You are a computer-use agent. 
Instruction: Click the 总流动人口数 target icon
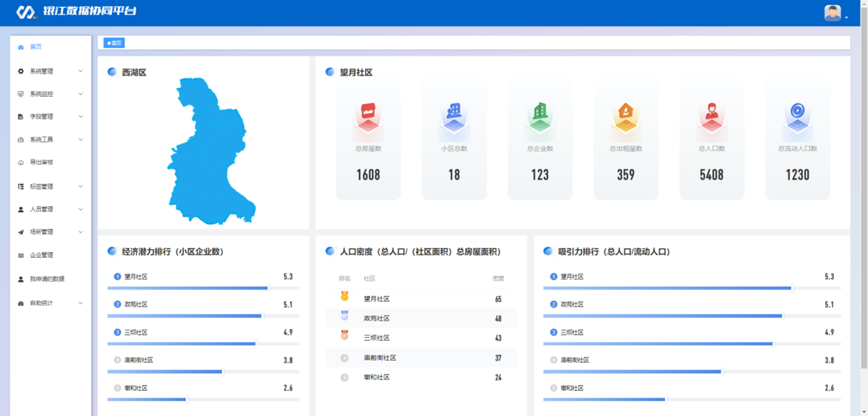797,115
